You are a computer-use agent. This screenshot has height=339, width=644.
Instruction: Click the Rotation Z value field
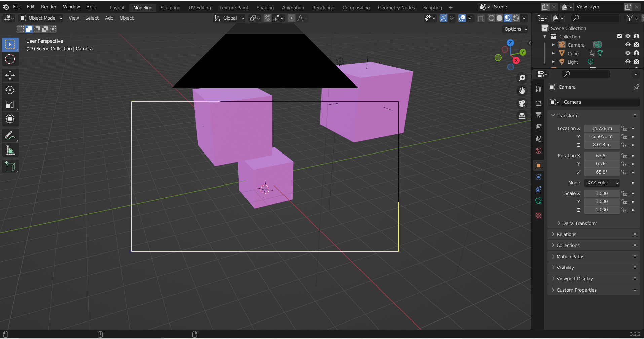click(602, 172)
